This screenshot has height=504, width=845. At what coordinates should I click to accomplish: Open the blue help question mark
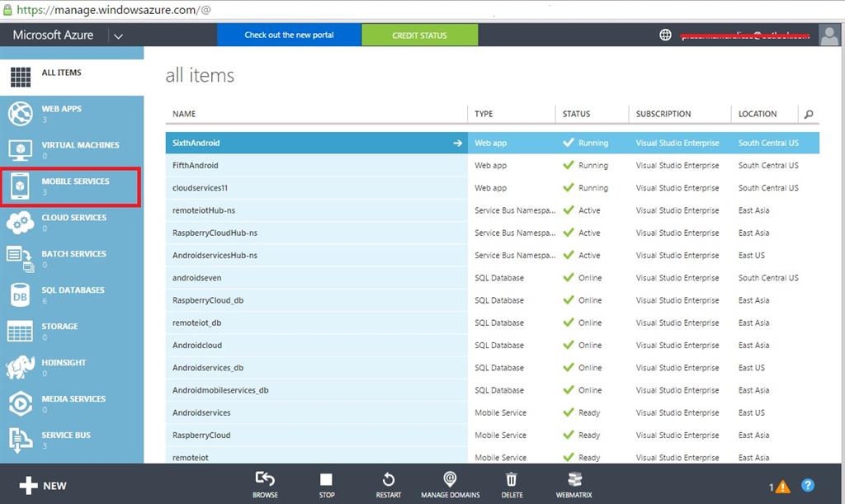click(807, 485)
